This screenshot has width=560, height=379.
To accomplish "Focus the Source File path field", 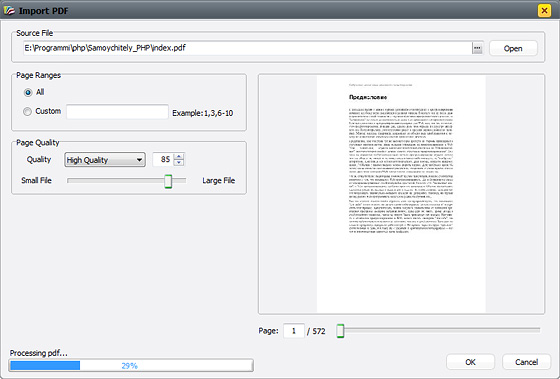I will tap(248, 48).
